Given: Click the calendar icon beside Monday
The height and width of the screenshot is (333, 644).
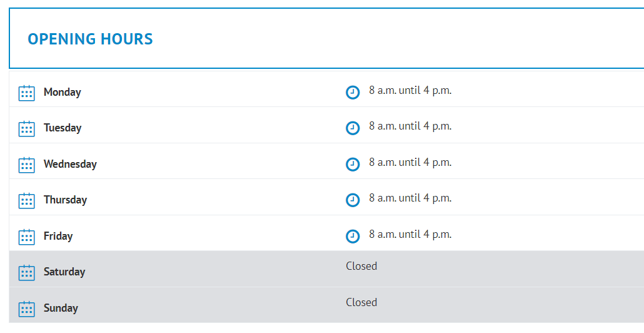Looking at the screenshot, I should [x=26, y=93].
